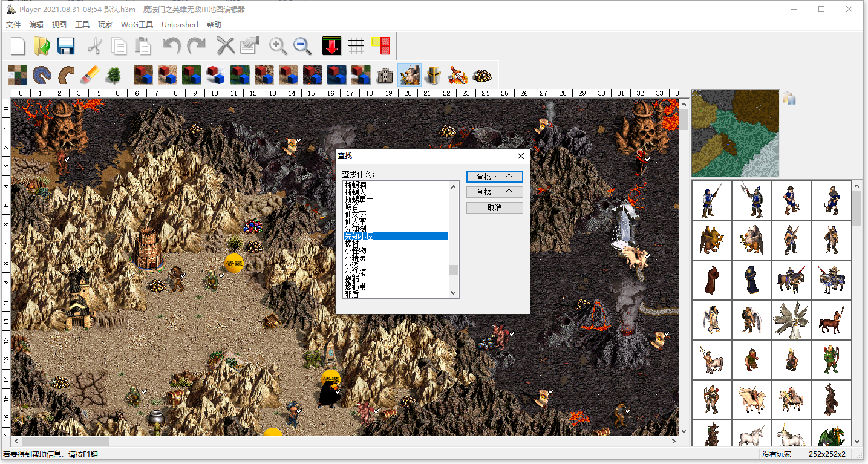Toggle the map grid overlay
Image resolution: width=868 pixels, height=464 pixels.
point(356,46)
